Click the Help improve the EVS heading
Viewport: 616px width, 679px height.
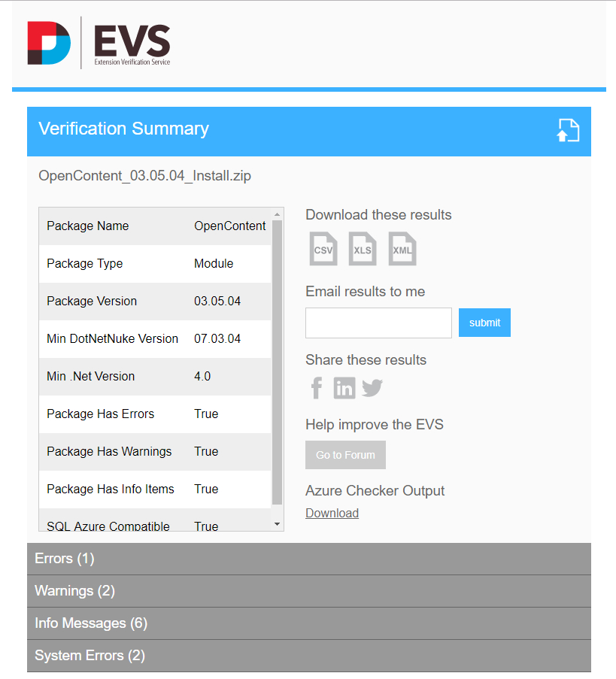(375, 424)
